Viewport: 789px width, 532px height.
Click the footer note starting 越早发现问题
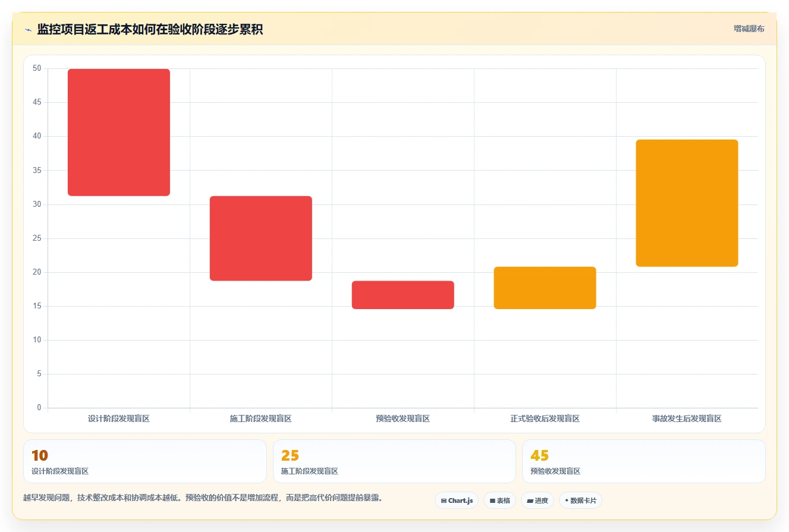point(203,498)
